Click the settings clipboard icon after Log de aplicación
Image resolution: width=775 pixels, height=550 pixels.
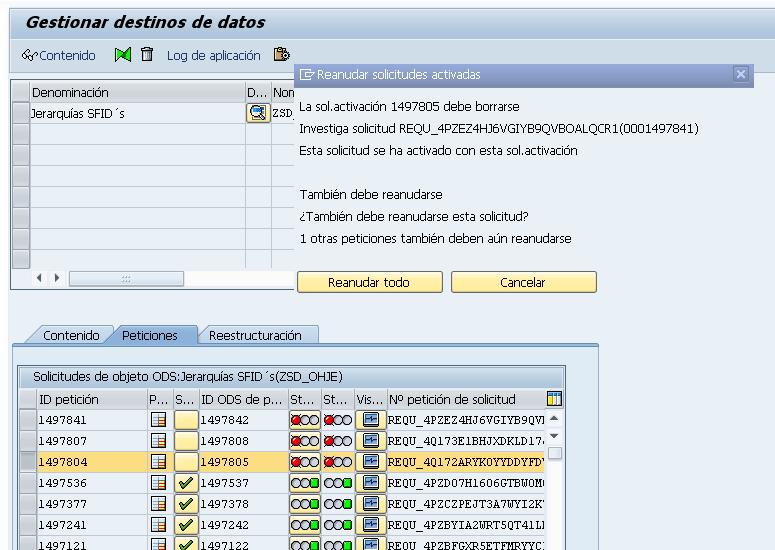(282, 55)
